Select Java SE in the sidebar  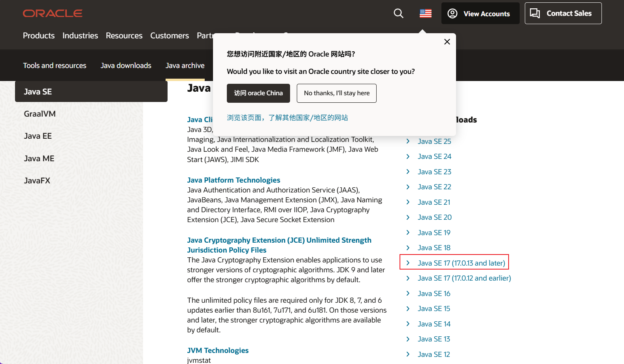point(91,92)
